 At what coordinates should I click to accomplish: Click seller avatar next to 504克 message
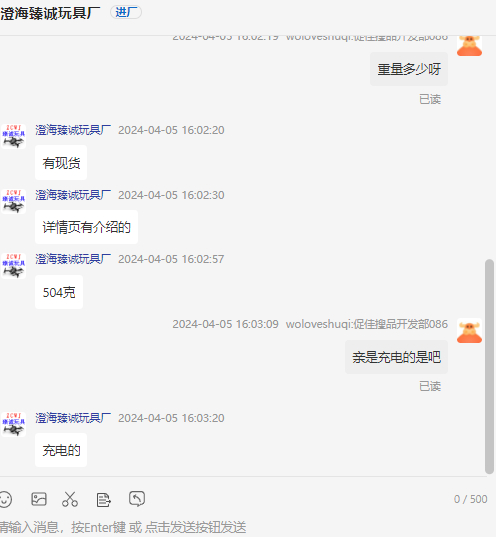(x=13, y=266)
